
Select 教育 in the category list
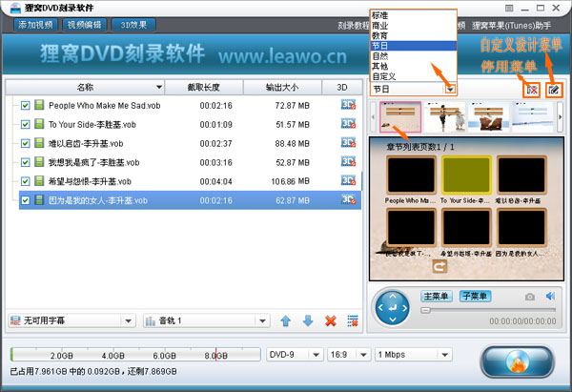pos(414,36)
